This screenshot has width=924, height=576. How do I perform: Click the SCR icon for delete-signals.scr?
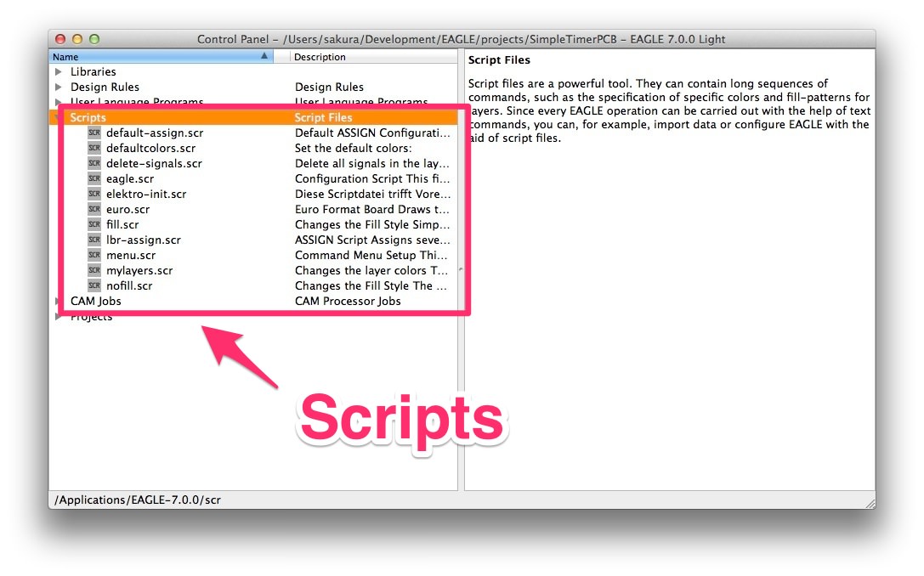tap(94, 163)
